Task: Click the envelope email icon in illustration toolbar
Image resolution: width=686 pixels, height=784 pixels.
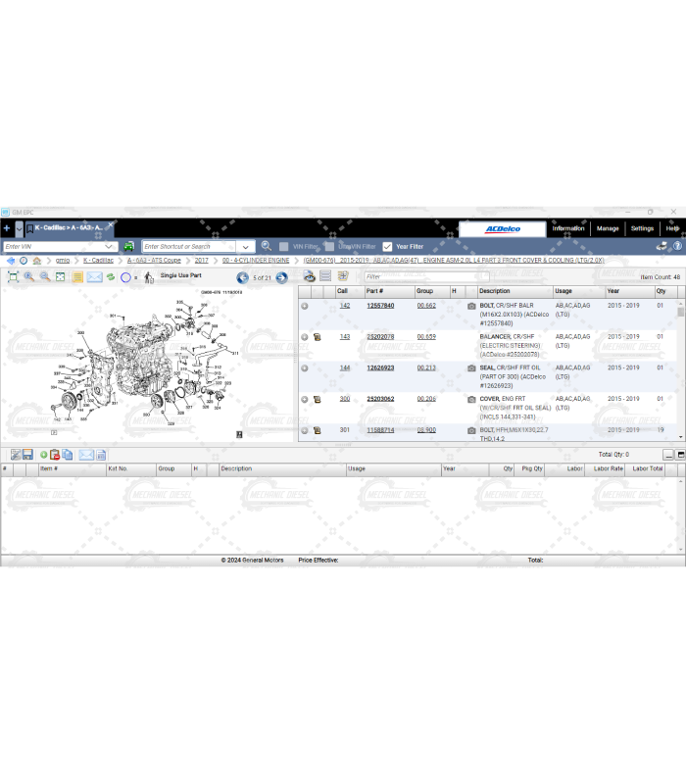Action: pos(94,277)
